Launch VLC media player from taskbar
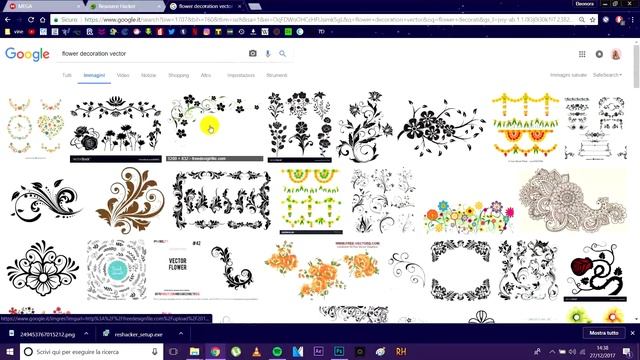The image size is (640, 360). 256,351
